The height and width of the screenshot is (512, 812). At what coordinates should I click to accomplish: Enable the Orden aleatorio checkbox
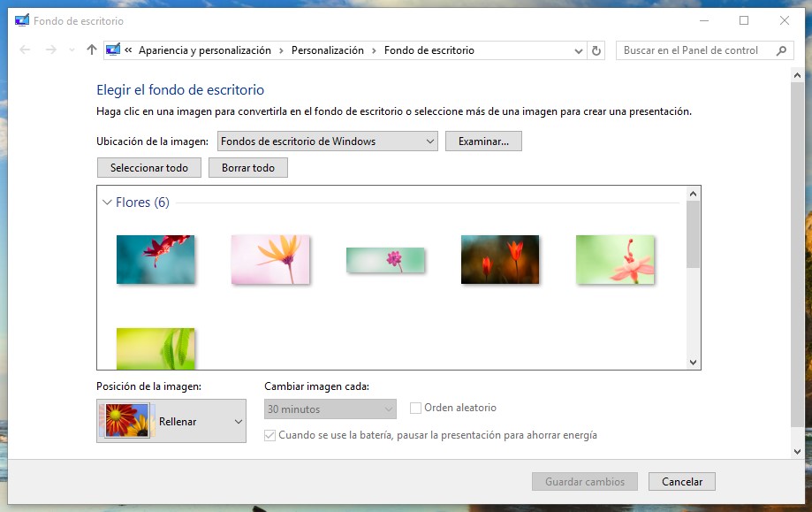point(414,408)
